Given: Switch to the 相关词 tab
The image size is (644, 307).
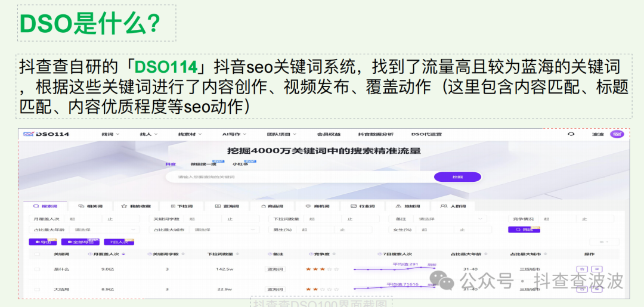Looking at the screenshot, I should [x=89, y=206].
